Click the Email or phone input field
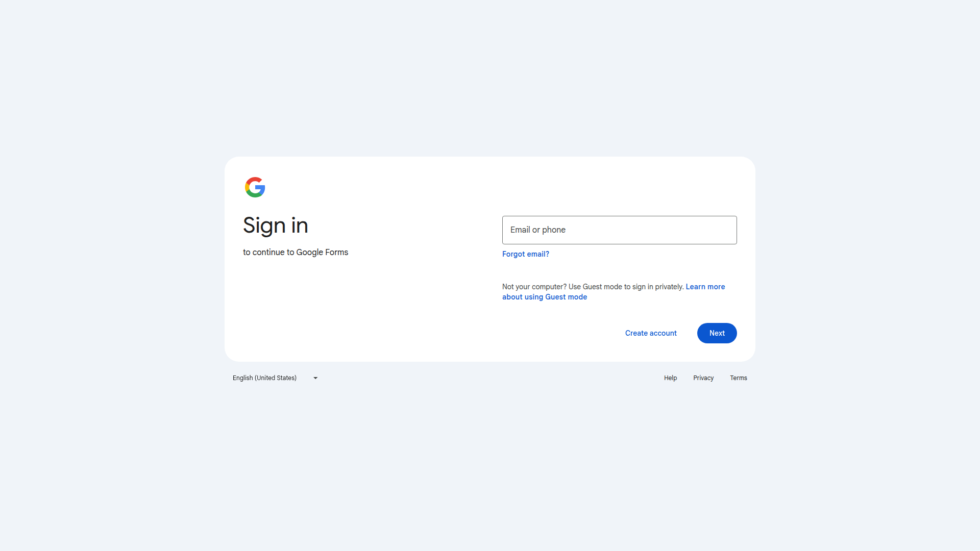Image resolution: width=980 pixels, height=551 pixels. pos(619,230)
